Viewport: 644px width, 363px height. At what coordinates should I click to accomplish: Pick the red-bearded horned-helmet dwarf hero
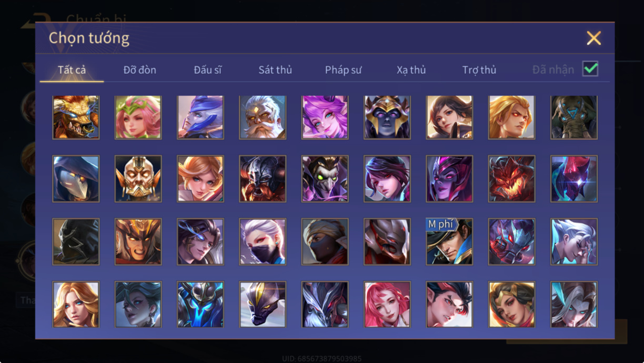[x=263, y=179]
